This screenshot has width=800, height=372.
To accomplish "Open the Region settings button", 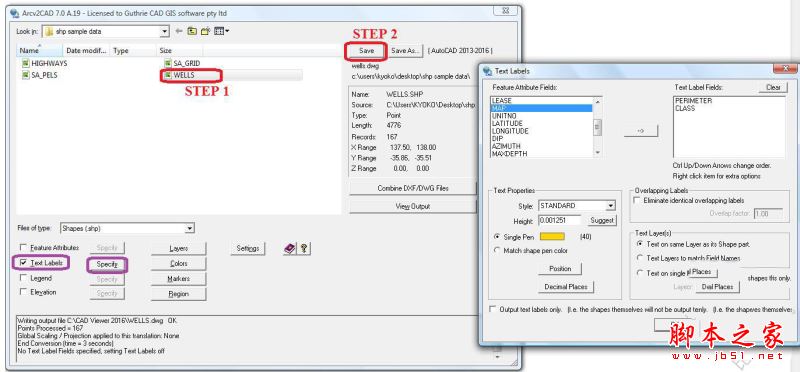I will [179, 294].
